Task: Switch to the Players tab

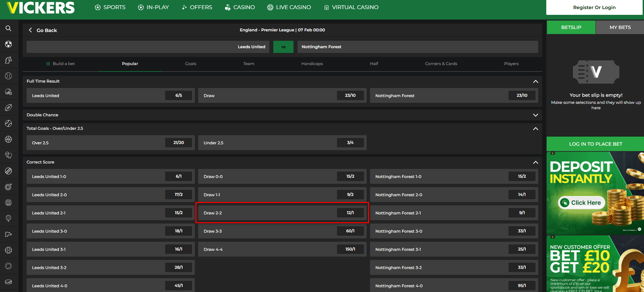Action: [511, 64]
